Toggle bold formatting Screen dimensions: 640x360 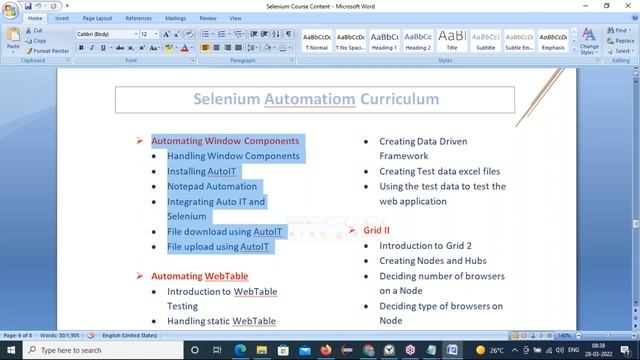(81, 48)
